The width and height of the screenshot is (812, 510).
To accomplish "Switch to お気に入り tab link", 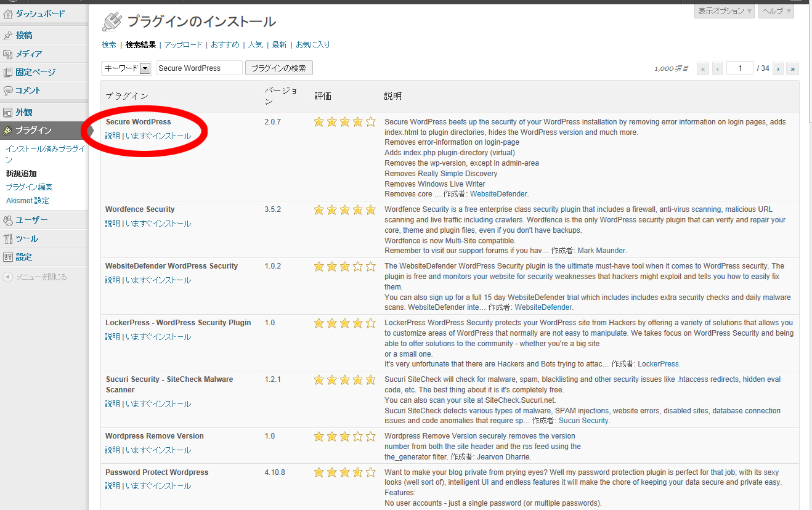I will (x=313, y=45).
